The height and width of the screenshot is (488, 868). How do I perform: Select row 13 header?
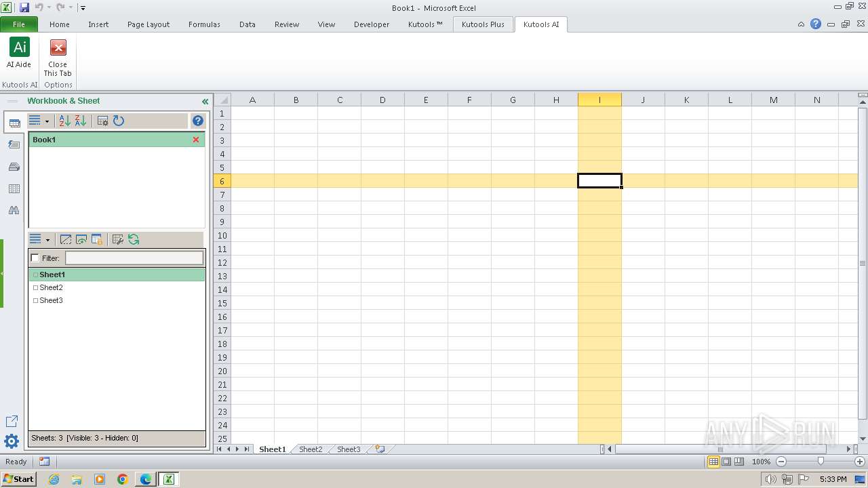point(222,276)
